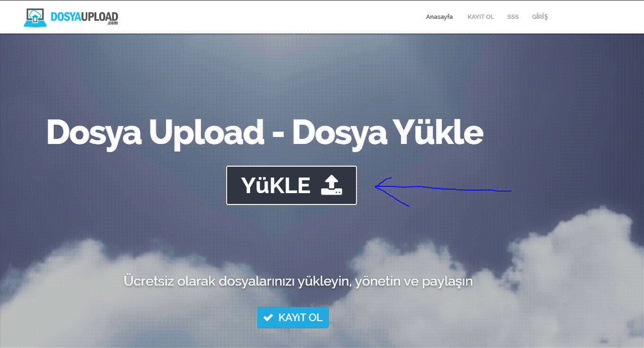The width and height of the screenshot is (644, 348).
Task: Open KAYIT OL in the top navigation
Action: 481,17
